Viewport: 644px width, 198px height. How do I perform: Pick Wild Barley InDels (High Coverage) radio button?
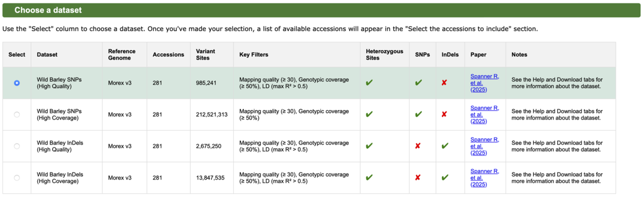pos(17,178)
